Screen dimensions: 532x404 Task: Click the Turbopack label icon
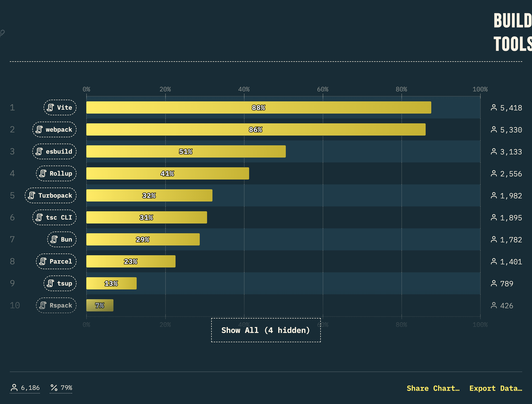[32, 195]
